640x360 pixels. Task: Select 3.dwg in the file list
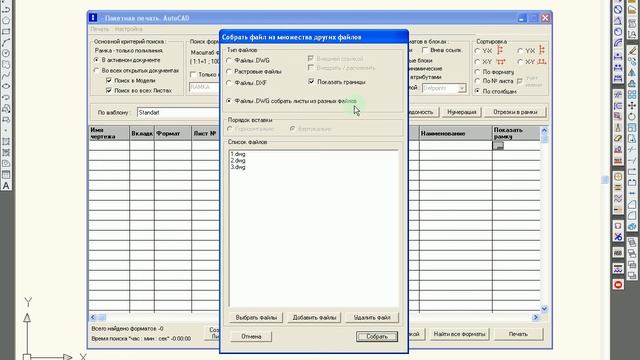[238, 167]
